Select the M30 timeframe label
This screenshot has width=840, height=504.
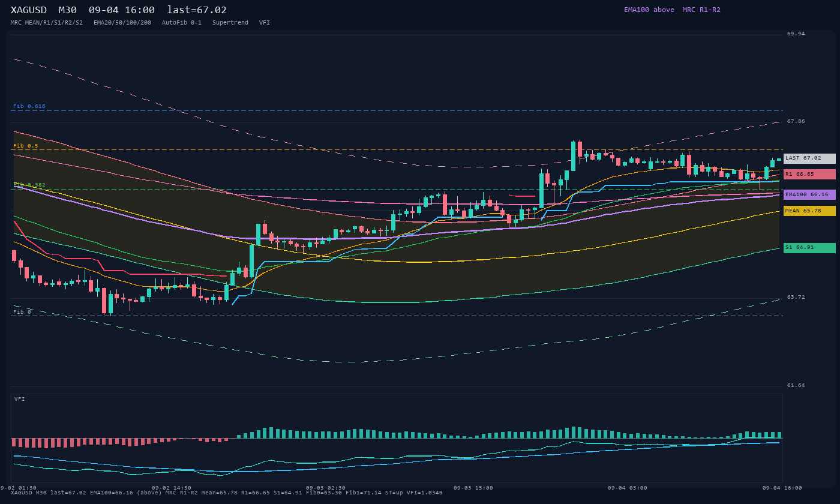(67, 10)
